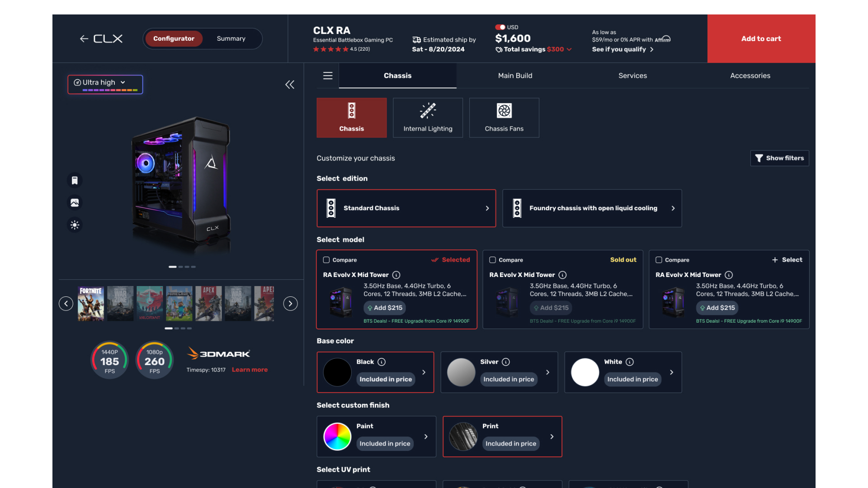This screenshot has height=488, width=868.
Task: Choose the White color swatch
Action: point(585,372)
